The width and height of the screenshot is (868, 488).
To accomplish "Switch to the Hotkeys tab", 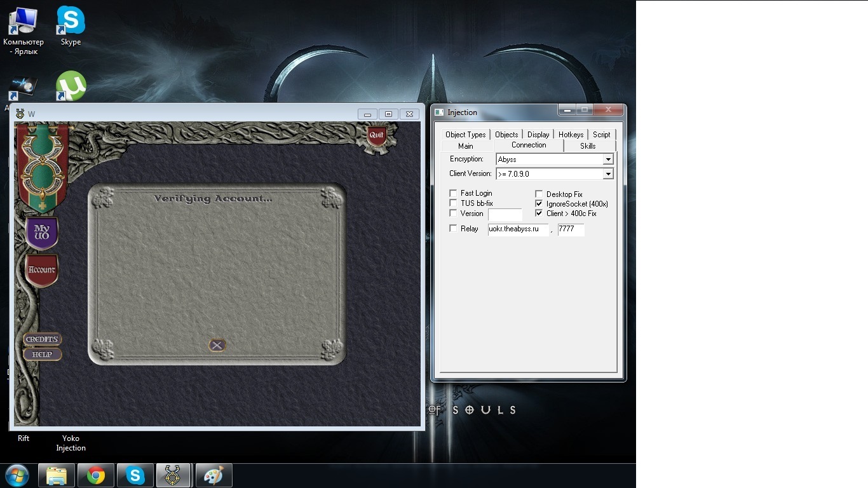I will (571, 135).
